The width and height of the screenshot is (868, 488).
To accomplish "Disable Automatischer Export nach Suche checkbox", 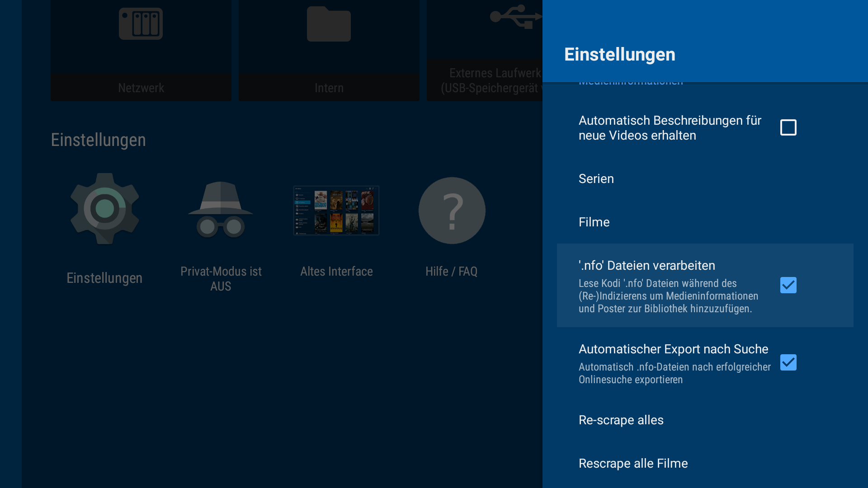I will pos(788,362).
